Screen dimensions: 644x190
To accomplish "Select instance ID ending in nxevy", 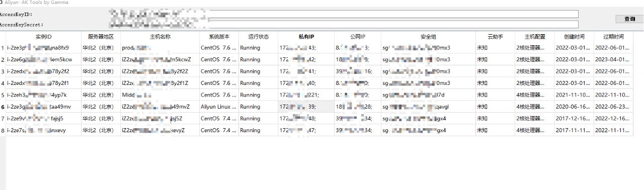I will (44, 130).
